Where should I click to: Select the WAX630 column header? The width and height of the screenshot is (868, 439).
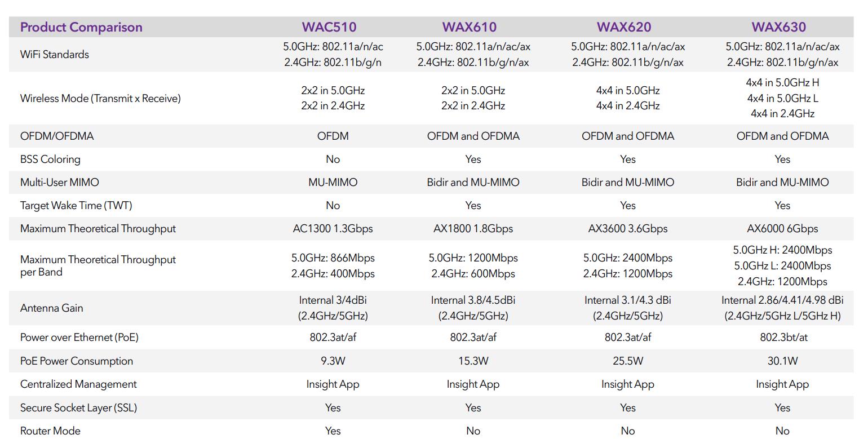[779, 27]
